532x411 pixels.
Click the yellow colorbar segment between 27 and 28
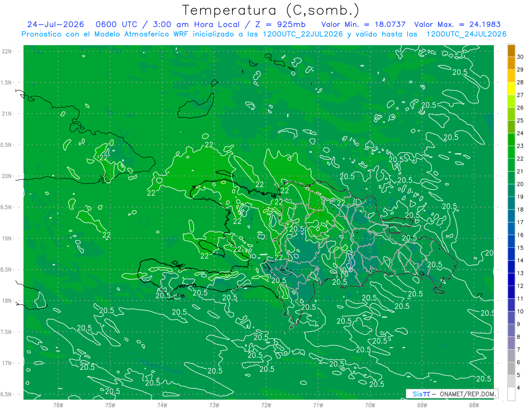pyautogui.click(x=511, y=89)
